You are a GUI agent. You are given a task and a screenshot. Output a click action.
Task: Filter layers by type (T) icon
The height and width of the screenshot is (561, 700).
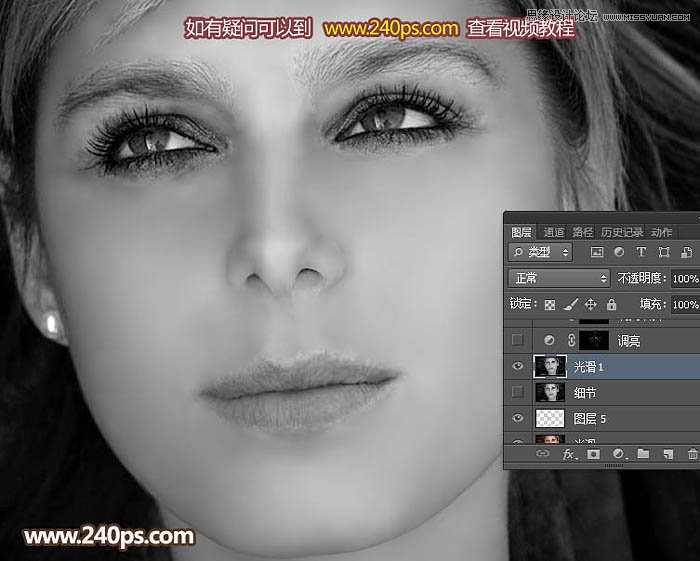point(641,252)
